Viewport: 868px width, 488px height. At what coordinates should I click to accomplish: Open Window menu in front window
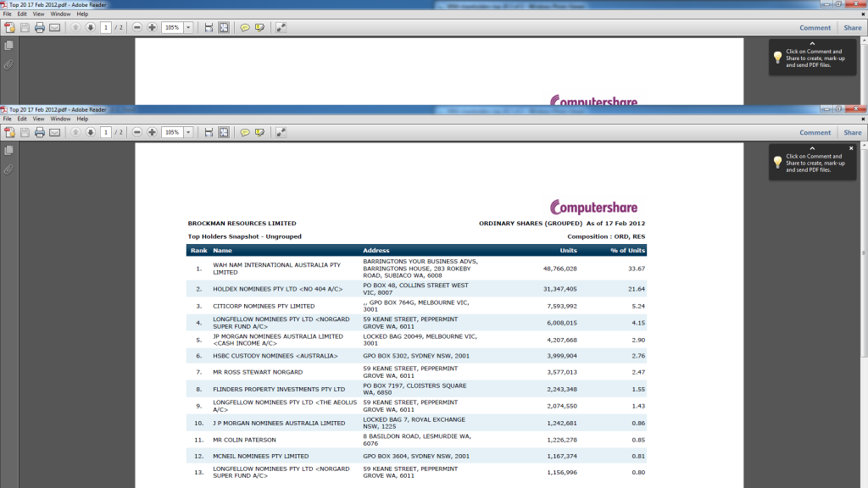(x=60, y=119)
